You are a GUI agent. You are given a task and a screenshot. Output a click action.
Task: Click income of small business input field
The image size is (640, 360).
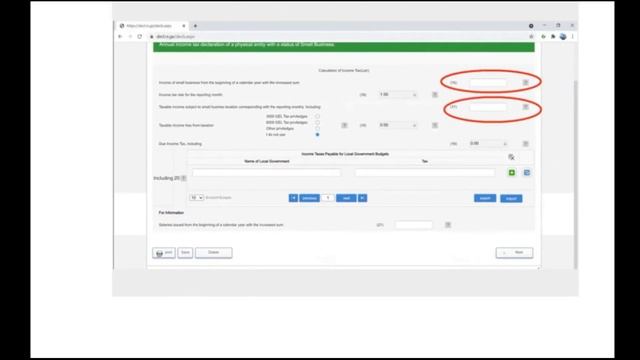pos(488,82)
